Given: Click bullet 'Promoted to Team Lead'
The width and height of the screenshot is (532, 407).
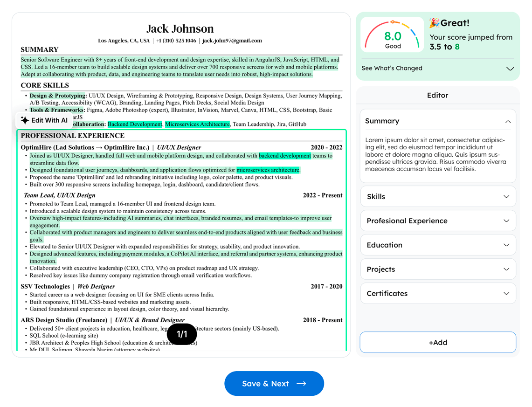Looking at the screenshot, I should [x=123, y=204].
